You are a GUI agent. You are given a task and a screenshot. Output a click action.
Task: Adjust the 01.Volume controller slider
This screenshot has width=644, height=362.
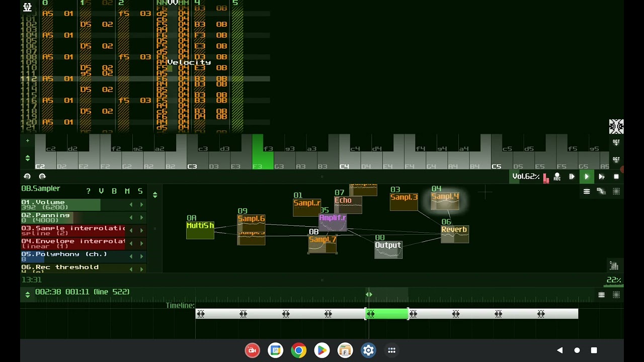(73, 205)
